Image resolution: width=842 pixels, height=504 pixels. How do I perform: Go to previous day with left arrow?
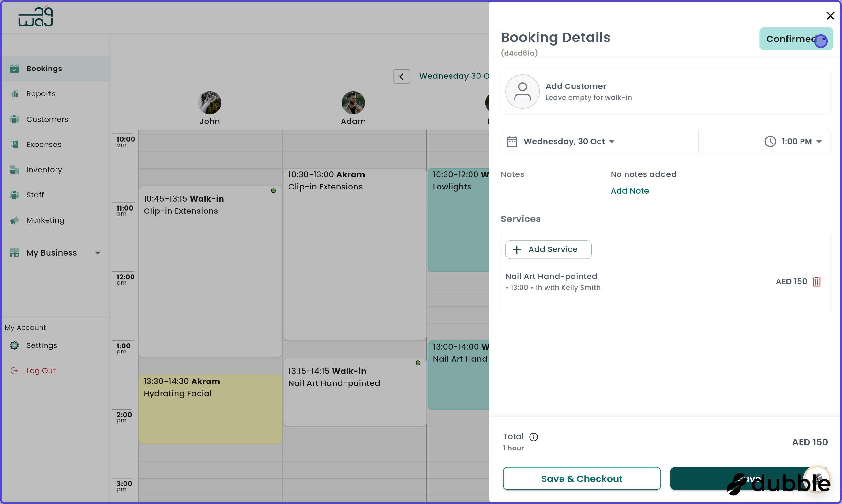pos(401,76)
